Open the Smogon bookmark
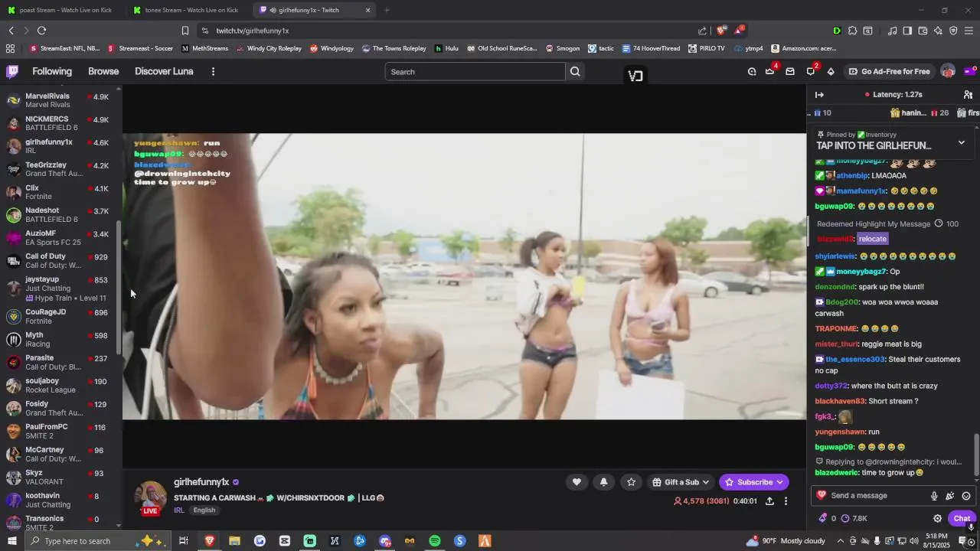This screenshot has width=980, height=551. pos(562,48)
